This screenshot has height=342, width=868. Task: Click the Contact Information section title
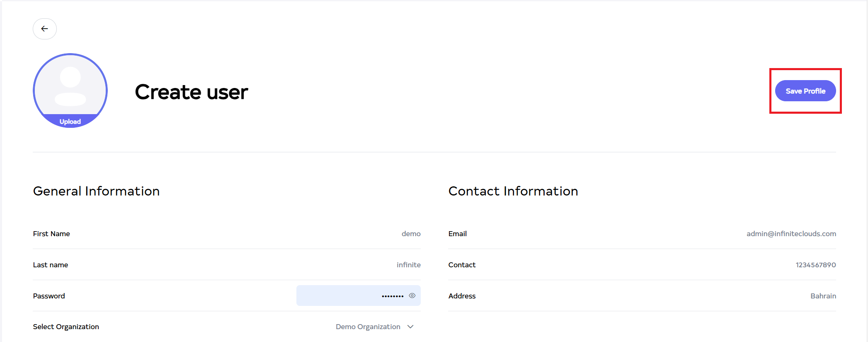(513, 191)
